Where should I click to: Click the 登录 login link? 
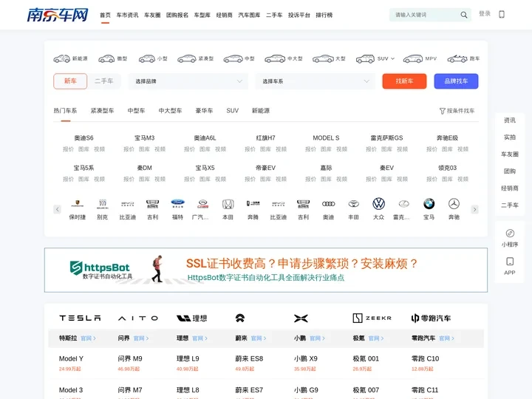[485, 13]
